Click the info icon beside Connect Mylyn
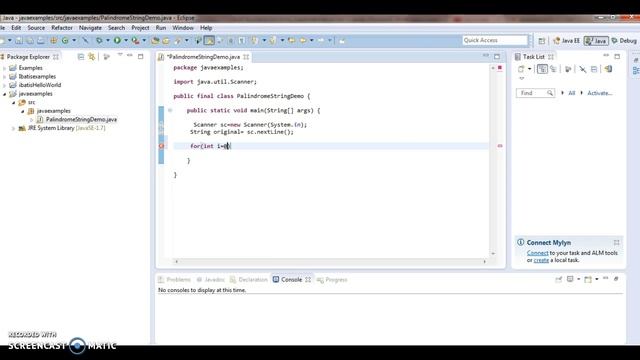This screenshot has width=640, height=360. (520, 242)
